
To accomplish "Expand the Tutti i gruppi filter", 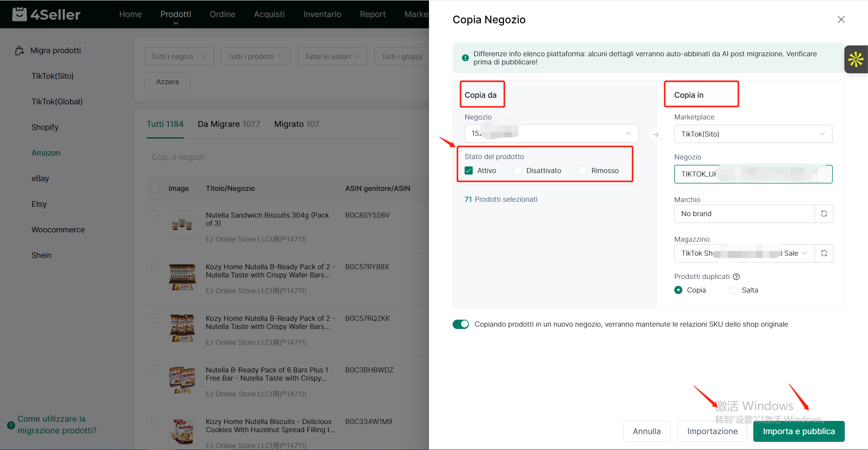I will 402,57.
